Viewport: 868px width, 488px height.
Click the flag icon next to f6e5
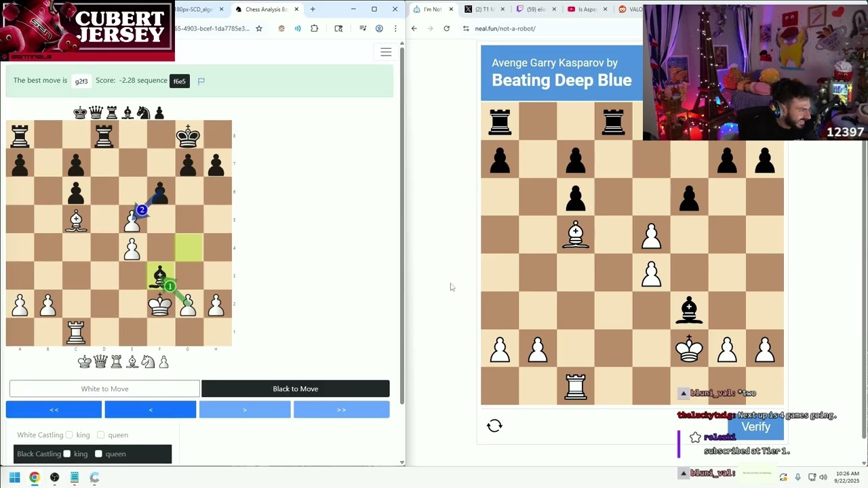pos(201,81)
